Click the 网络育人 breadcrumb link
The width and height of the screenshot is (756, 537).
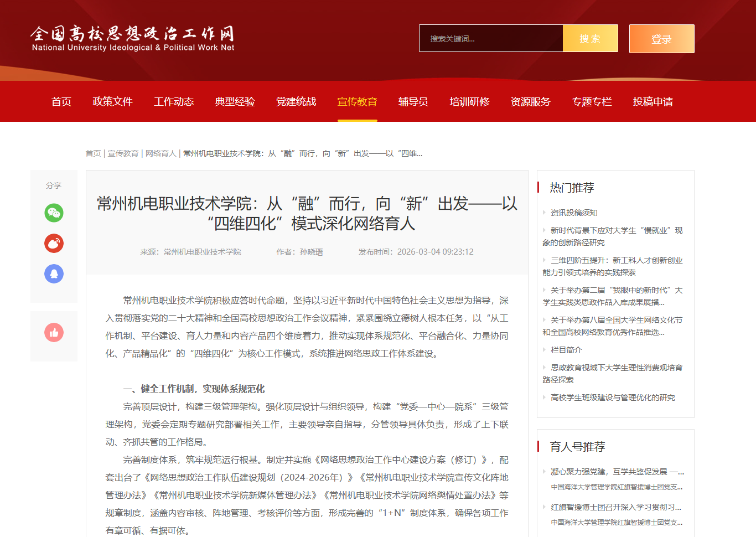coord(160,153)
